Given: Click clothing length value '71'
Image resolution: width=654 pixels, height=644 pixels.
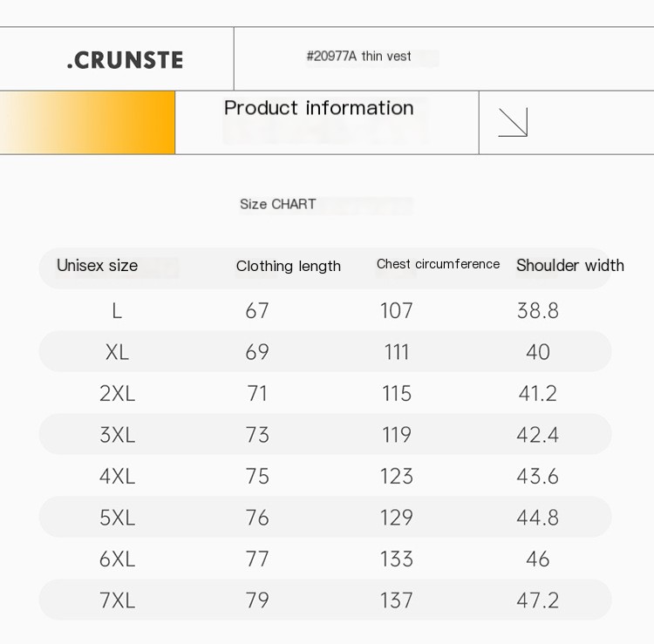Looking at the screenshot, I should point(257,394).
